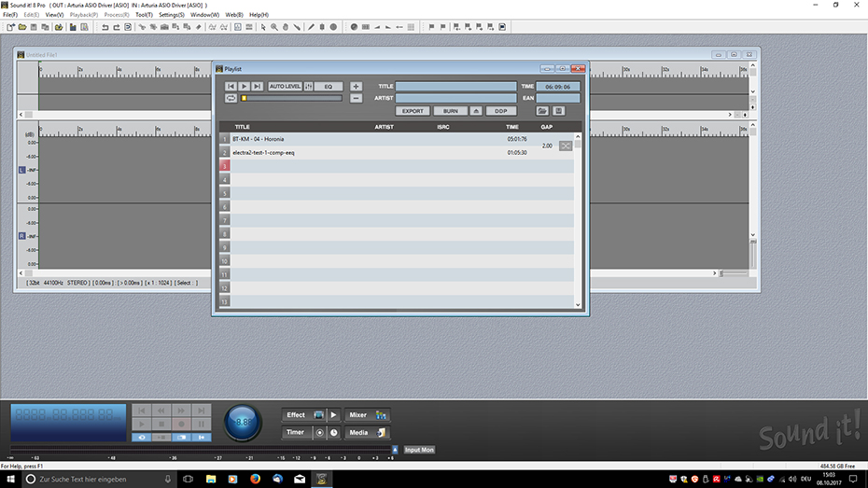Click the transport stop button

(161, 425)
